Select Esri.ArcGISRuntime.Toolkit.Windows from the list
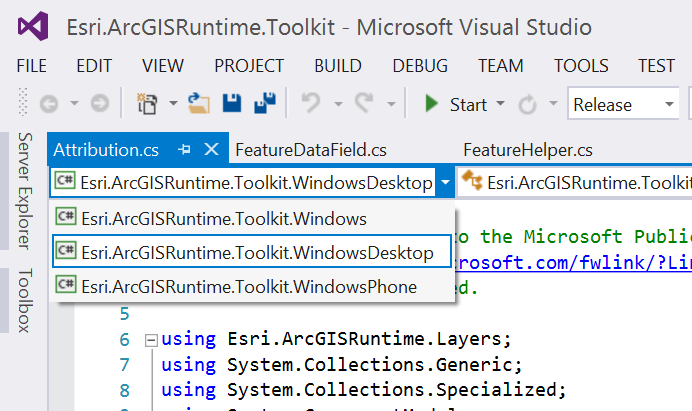 (252, 219)
